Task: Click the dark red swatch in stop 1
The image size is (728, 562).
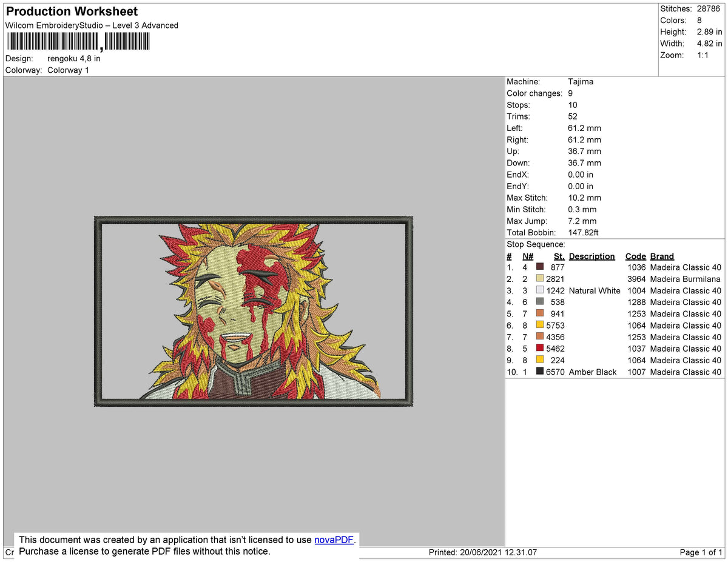Action: tap(539, 267)
